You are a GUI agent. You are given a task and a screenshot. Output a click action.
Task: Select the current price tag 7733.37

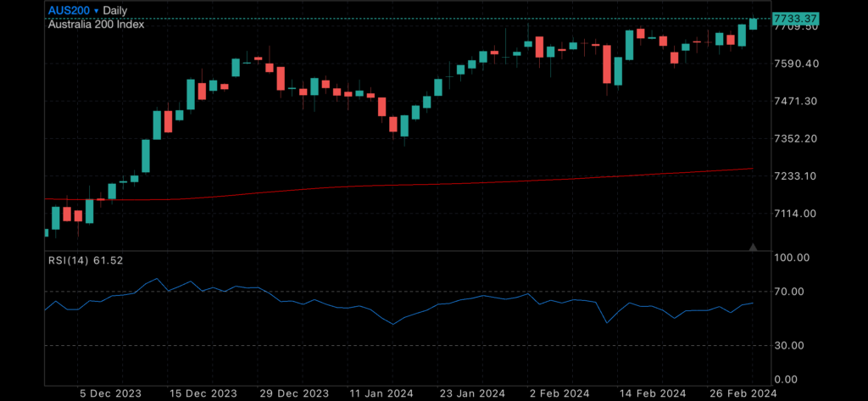point(796,19)
